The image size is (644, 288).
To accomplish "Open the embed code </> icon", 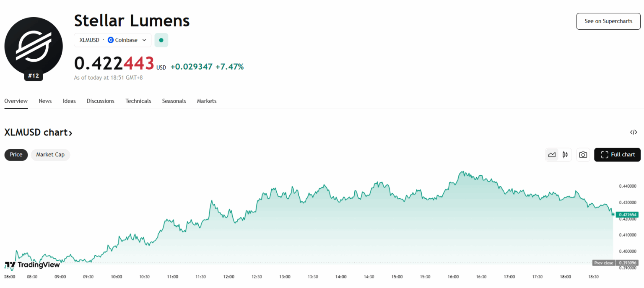I will (x=633, y=132).
